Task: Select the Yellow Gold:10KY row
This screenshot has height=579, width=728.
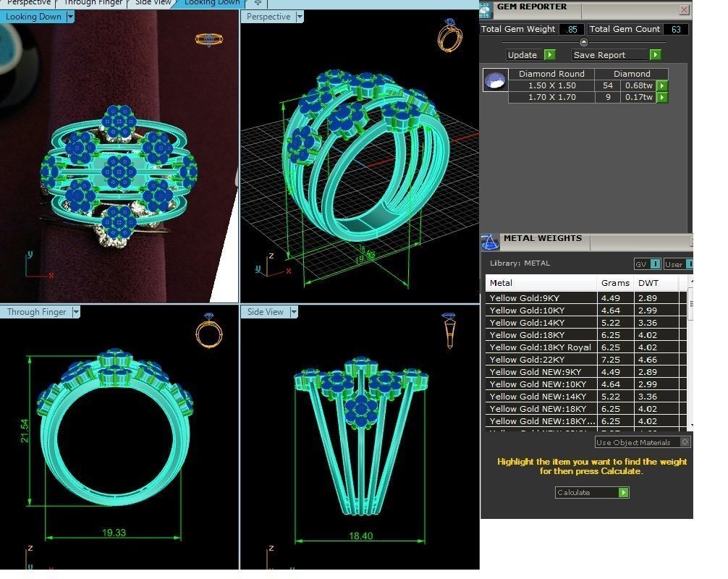Action: point(586,310)
